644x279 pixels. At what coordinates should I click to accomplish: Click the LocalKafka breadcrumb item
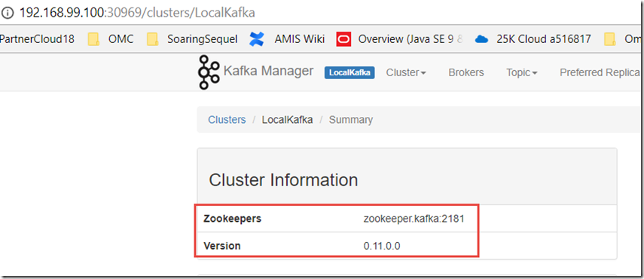tap(288, 120)
